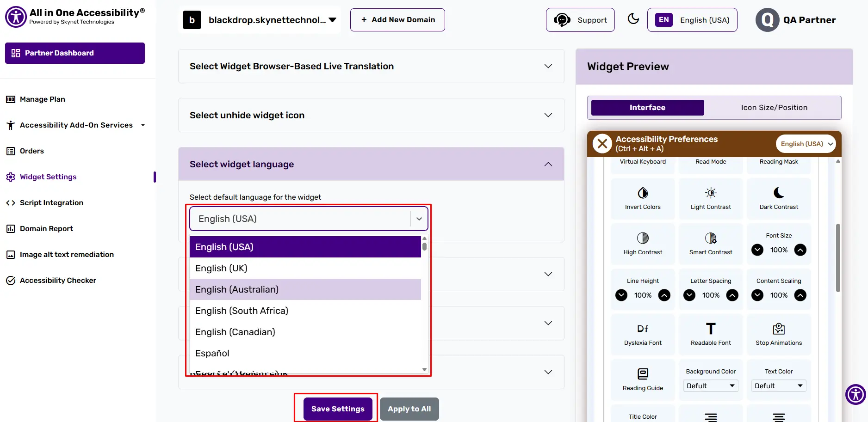
Task: Increase Font Size with up arrow
Action: click(x=800, y=250)
